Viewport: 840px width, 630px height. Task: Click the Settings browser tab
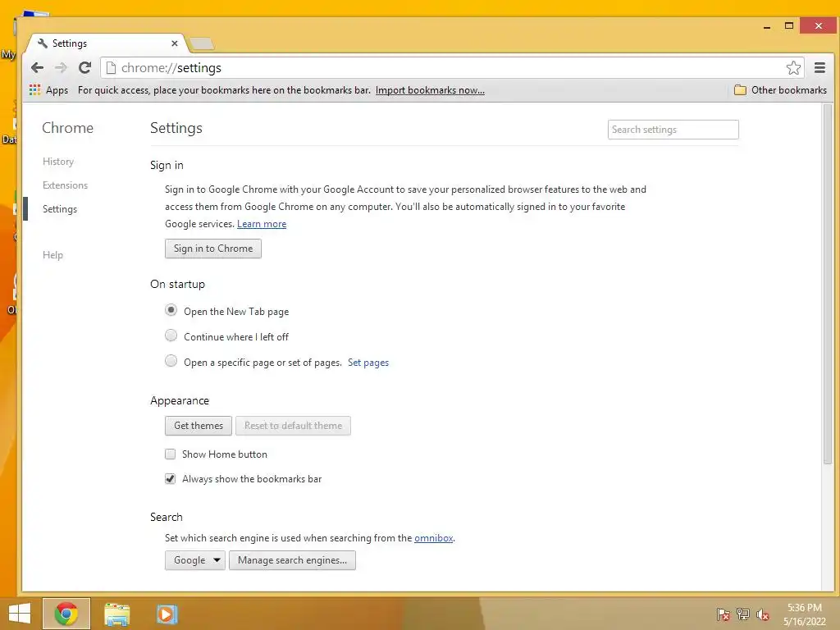pos(107,43)
